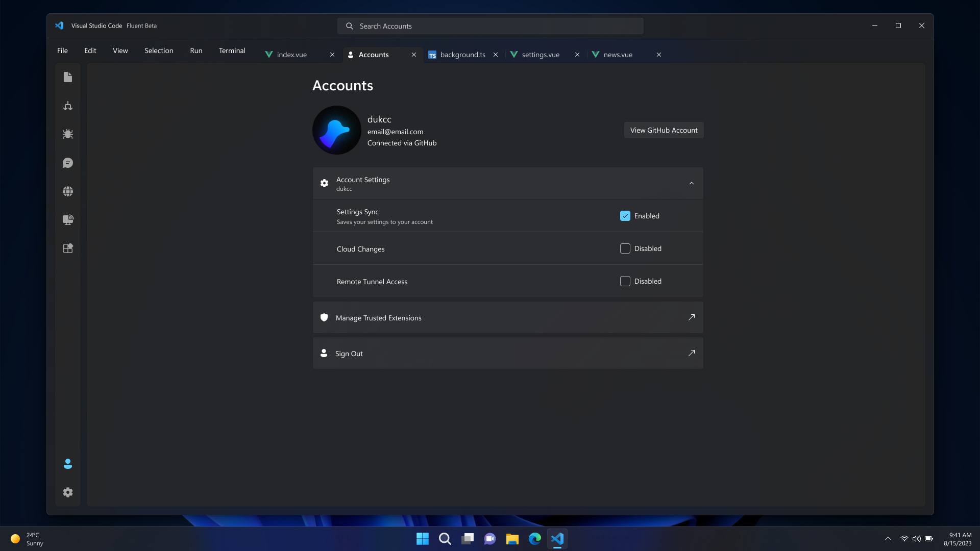Open the File menu
The width and height of the screenshot is (980, 551).
62,51
